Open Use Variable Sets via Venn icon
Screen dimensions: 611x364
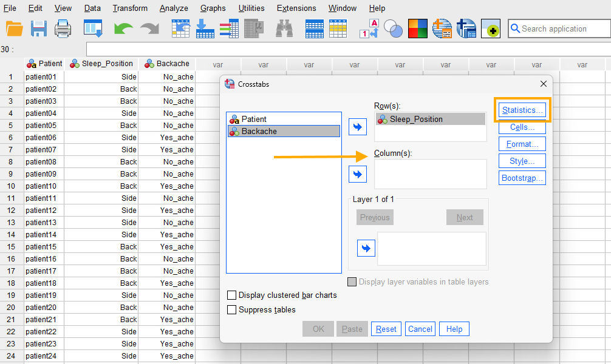394,29
